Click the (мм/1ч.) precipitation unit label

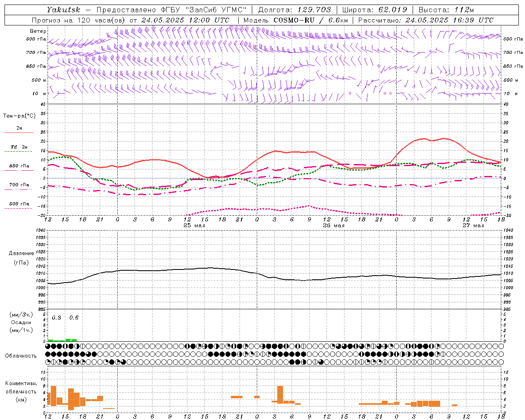point(21,330)
